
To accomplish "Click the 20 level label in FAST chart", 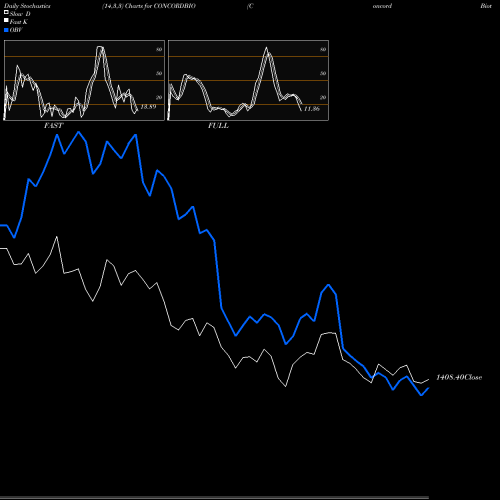I will pos(159,97).
